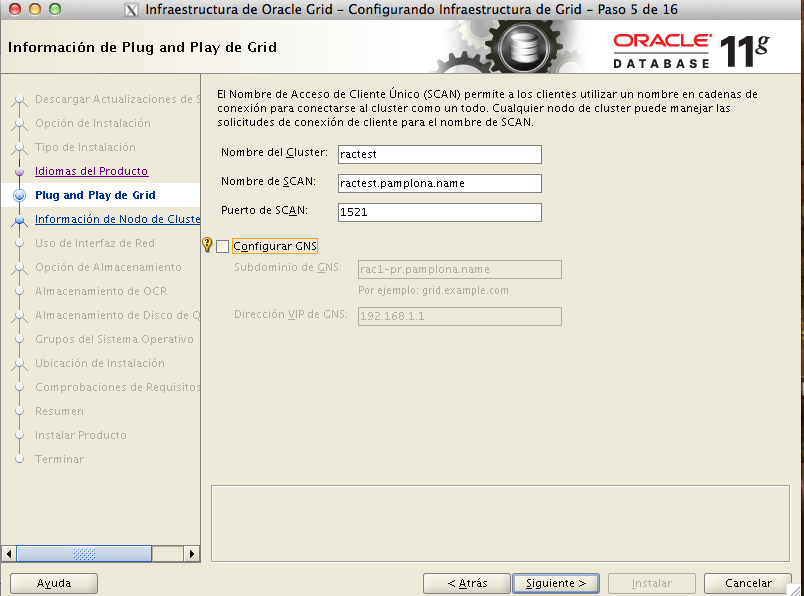Open help with the Ayuda button
The height and width of the screenshot is (596, 804).
pyautogui.click(x=54, y=583)
